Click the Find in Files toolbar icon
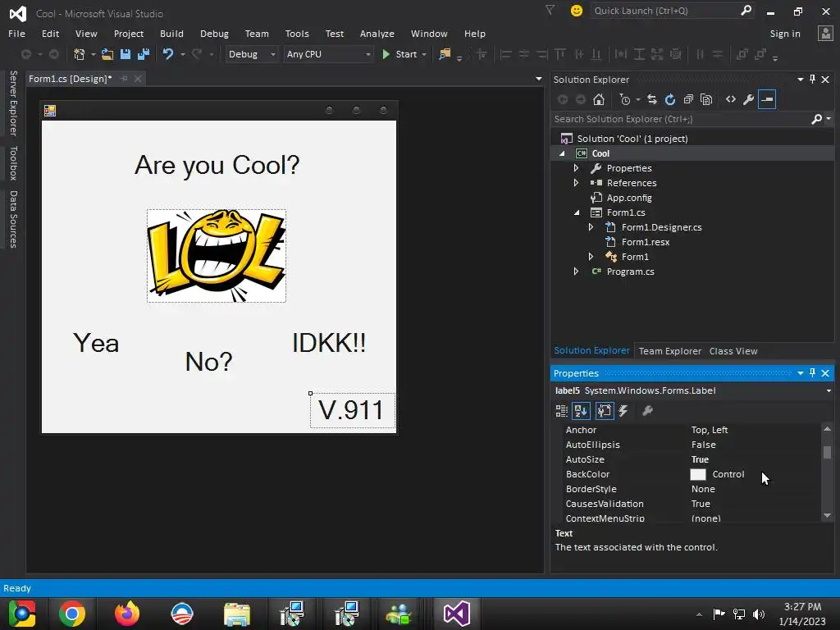Viewport: 840px width, 630px height. coord(445,54)
